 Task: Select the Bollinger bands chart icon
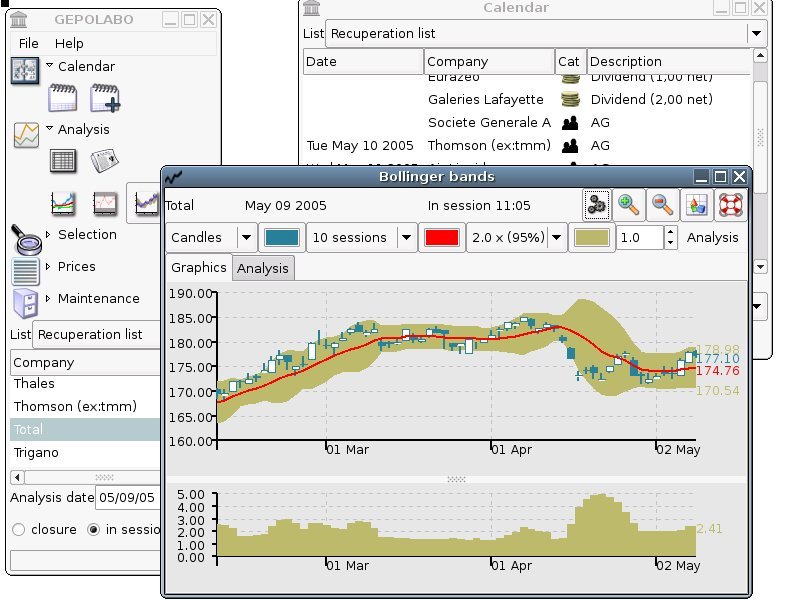pyautogui.click(x=146, y=203)
